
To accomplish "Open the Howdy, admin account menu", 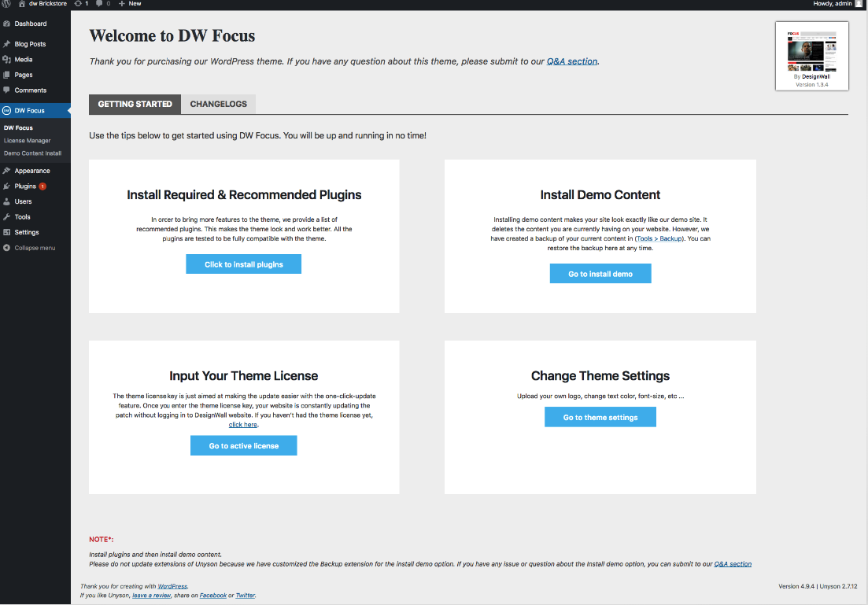I will (x=837, y=3).
